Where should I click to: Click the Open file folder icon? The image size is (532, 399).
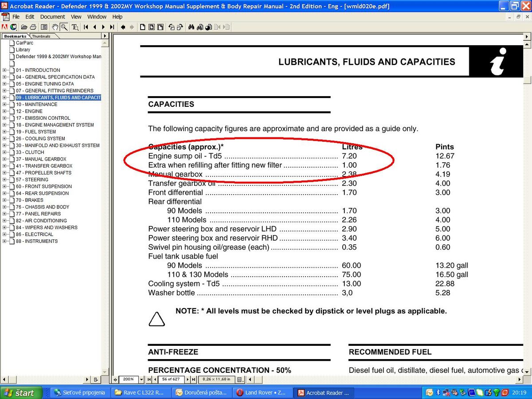24,27
